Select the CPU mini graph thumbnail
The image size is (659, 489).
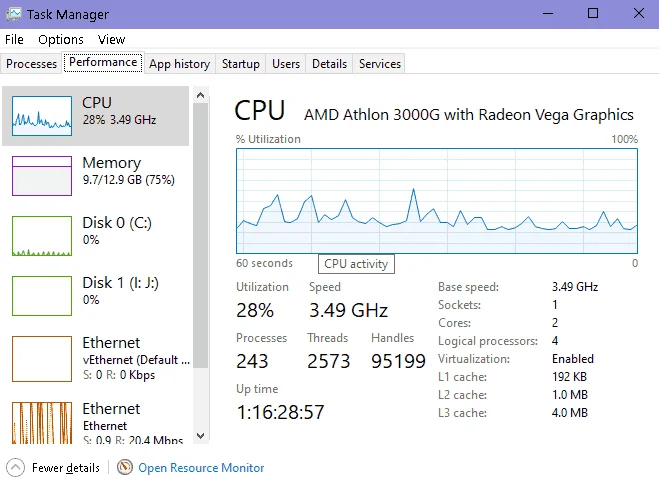tap(42, 116)
